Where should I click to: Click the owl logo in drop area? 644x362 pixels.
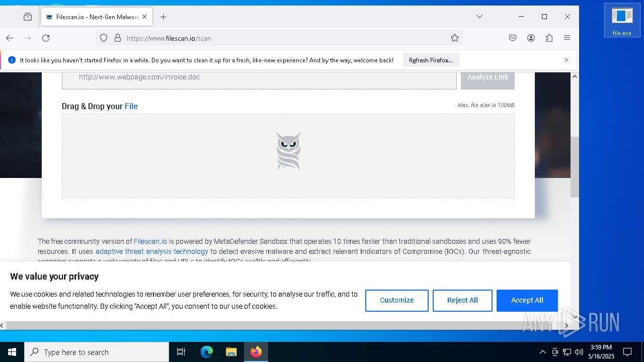288,151
